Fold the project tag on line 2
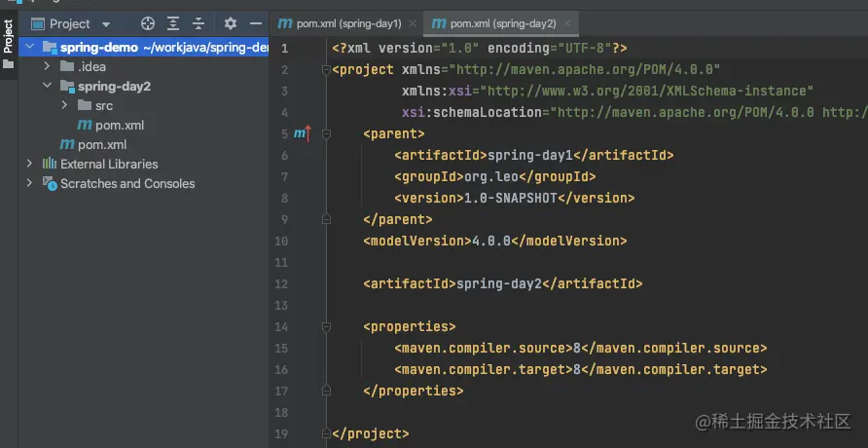868x448 pixels. click(326, 70)
